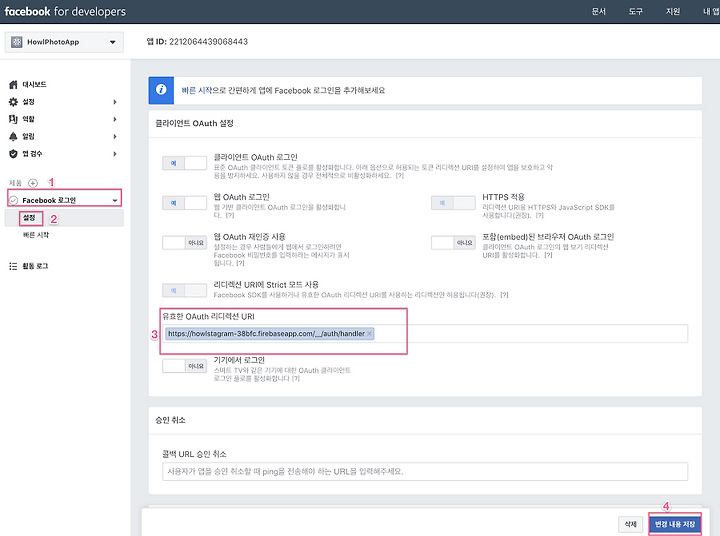The height and width of the screenshot is (536, 720).
Task: Open help [?] for 클라이언트 OAuth 로그인
Action: pos(399,176)
